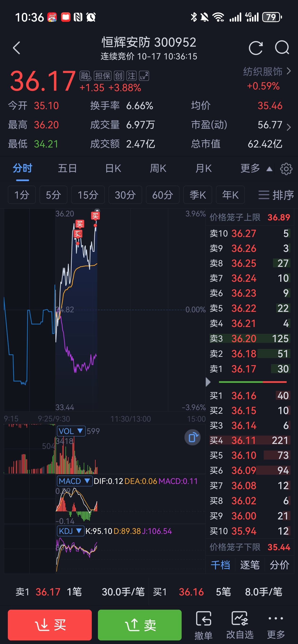The width and height of the screenshot is (298, 644).
Task: Select 5分 chart period
Action: tap(53, 195)
